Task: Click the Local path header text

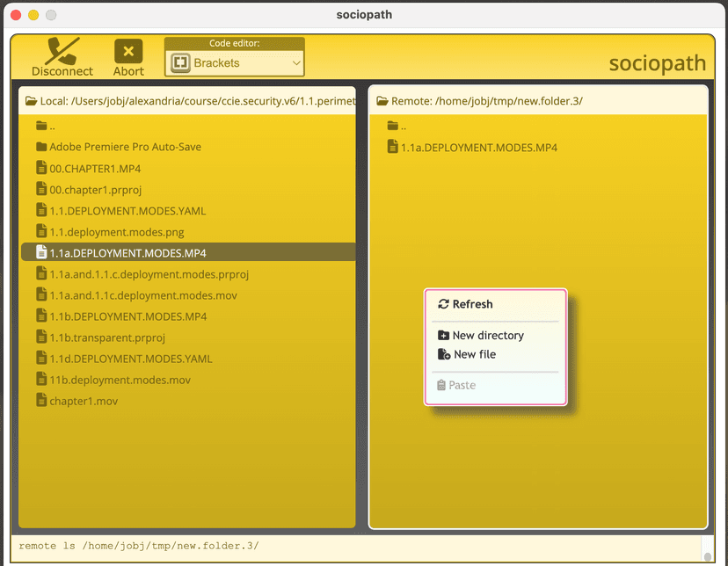Action: pos(198,101)
